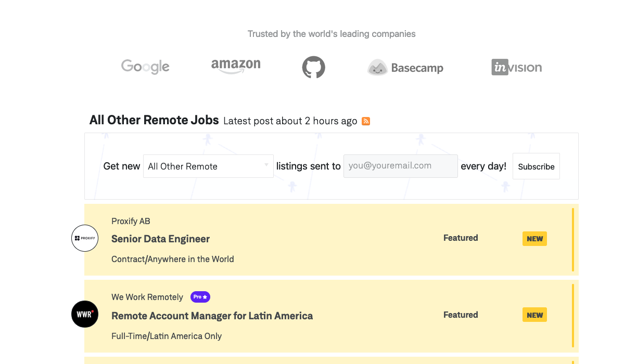The height and width of the screenshot is (364, 637).
Task: Open the WWR round logo
Action: (x=85, y=314)
